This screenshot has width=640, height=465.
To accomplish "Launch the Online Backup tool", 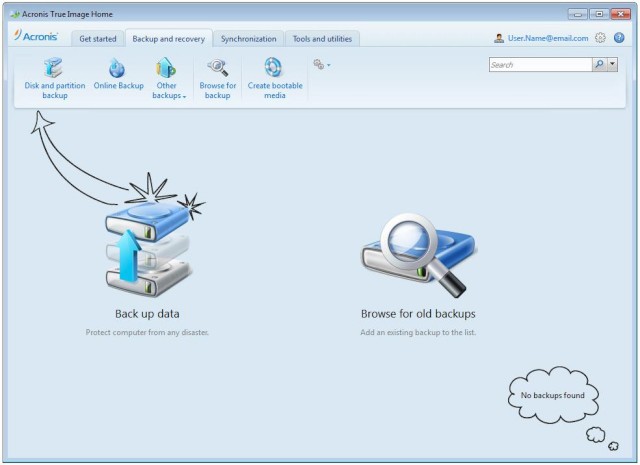I will pos(118,74).
